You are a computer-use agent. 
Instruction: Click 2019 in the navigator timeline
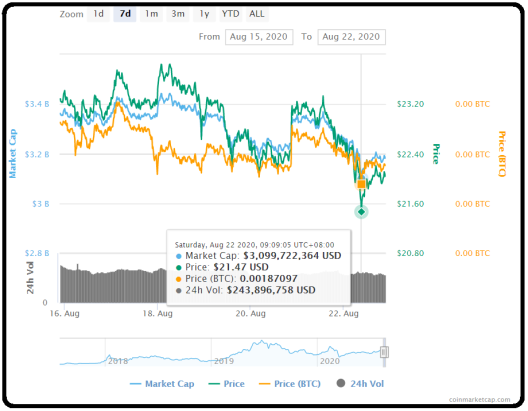[224, 361]
